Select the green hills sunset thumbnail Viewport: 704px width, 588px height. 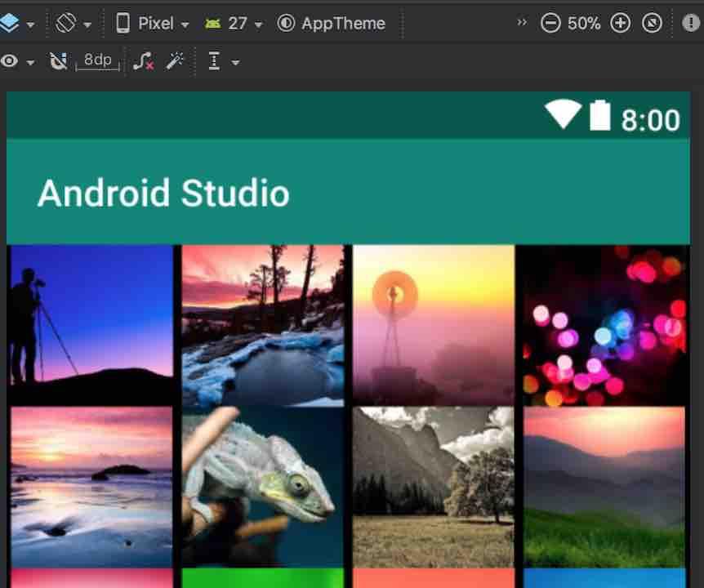[604, 487]
